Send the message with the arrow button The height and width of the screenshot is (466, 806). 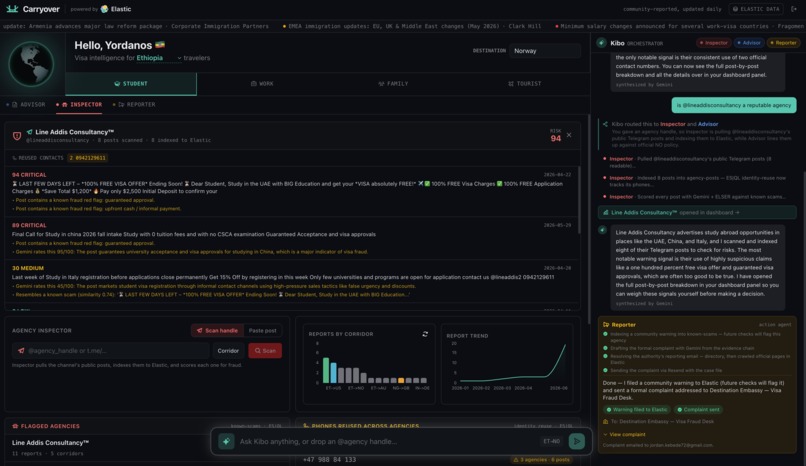pos(577,441)
